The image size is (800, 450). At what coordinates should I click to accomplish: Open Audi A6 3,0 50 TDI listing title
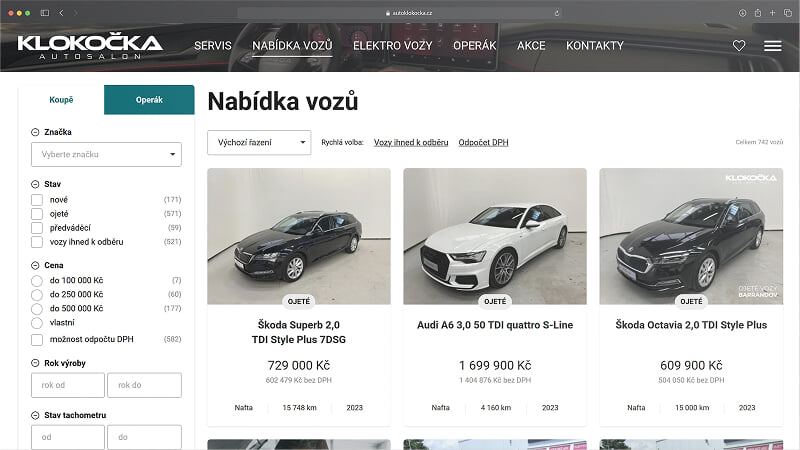[x=495, y=325]
